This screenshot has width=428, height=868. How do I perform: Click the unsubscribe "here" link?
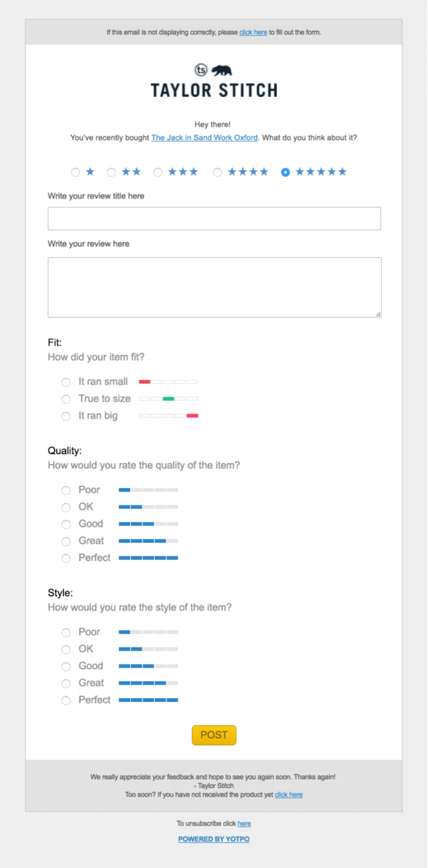point(244,824)
